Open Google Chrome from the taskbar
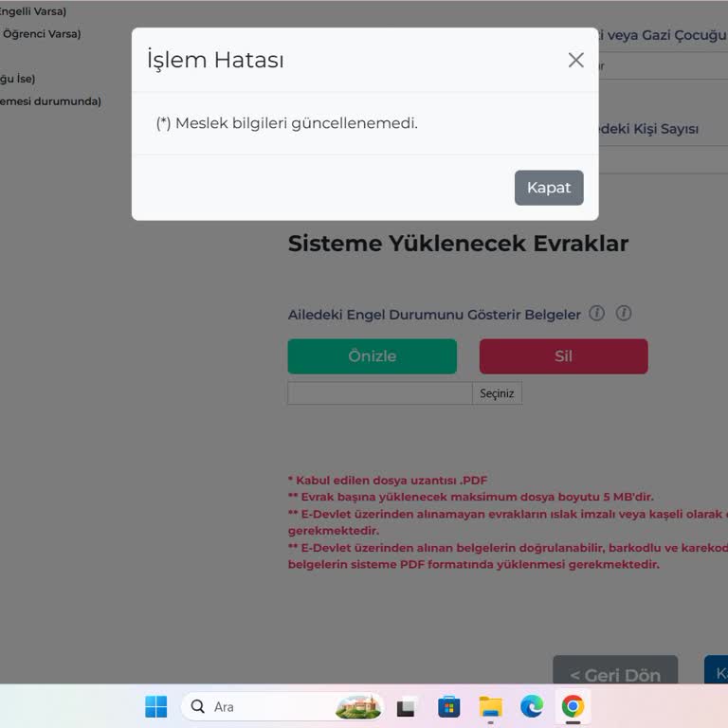Viewport: 728px width, 728px height. pyautogui.click(x=573, y=707)
